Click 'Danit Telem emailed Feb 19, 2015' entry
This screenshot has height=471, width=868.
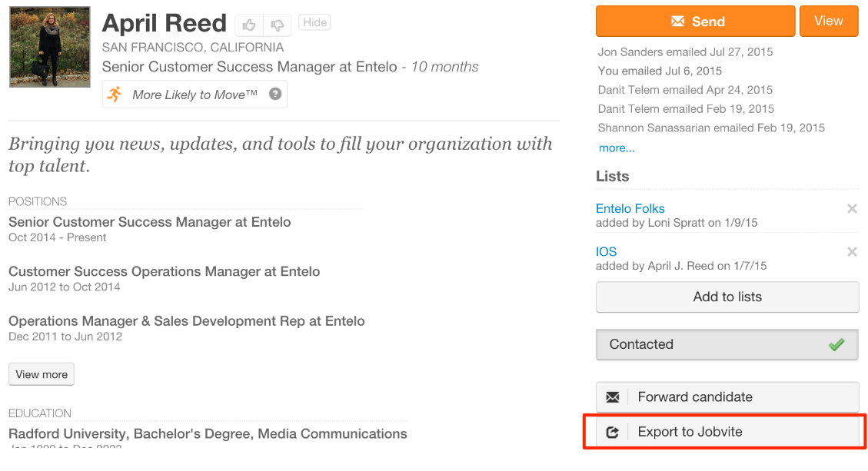(x=686, y=109)
